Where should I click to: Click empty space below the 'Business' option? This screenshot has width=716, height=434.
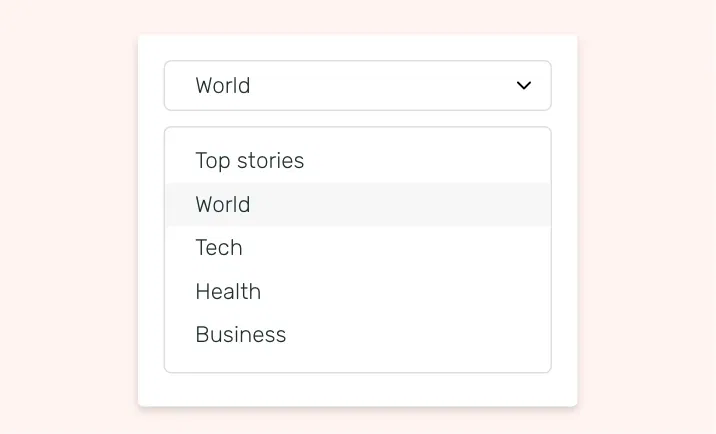357,361
